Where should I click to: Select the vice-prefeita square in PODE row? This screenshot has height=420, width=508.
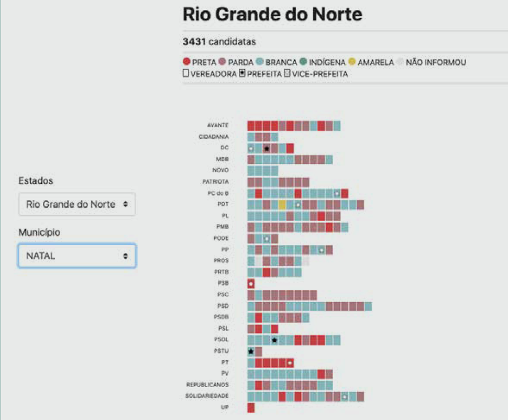[x=267, y=239]
